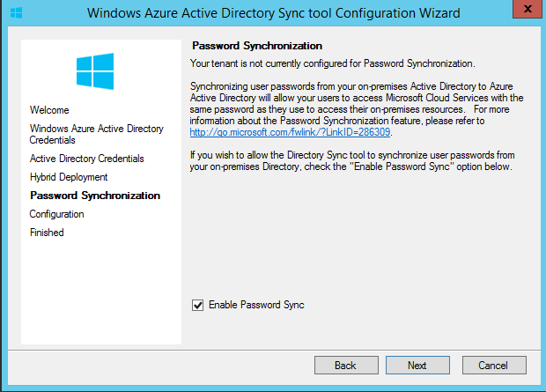Viewport: 546px width, 392px height.
Task: Select Windows Azure Active Directory Credentials step
Action: pos(97,134)
